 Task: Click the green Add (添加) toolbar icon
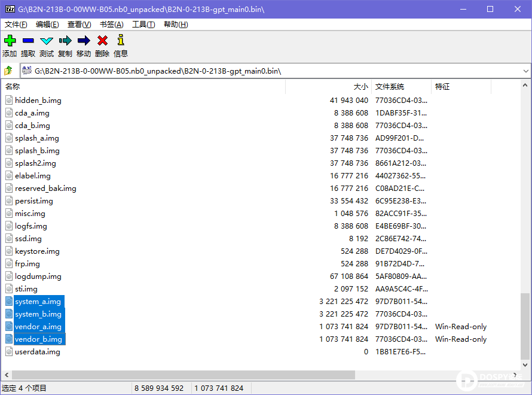[x=10, y=41]
